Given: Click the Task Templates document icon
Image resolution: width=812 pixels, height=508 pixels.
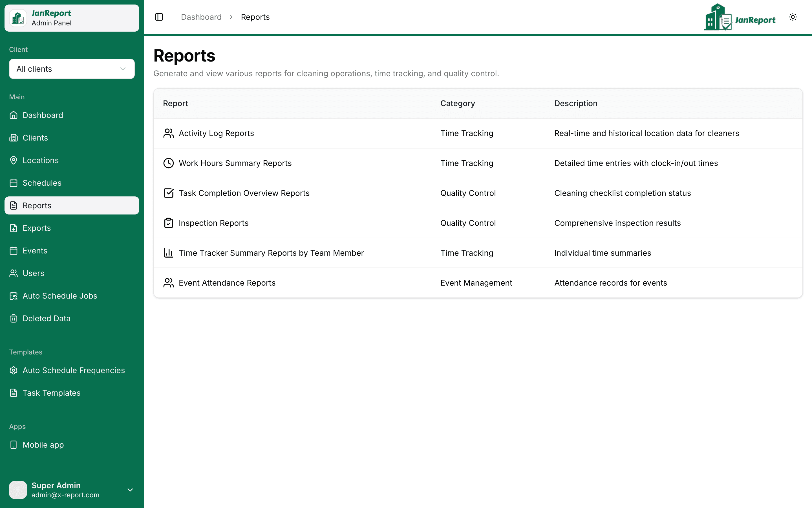Looking at the screenshot, I should (x=14, y=393).
